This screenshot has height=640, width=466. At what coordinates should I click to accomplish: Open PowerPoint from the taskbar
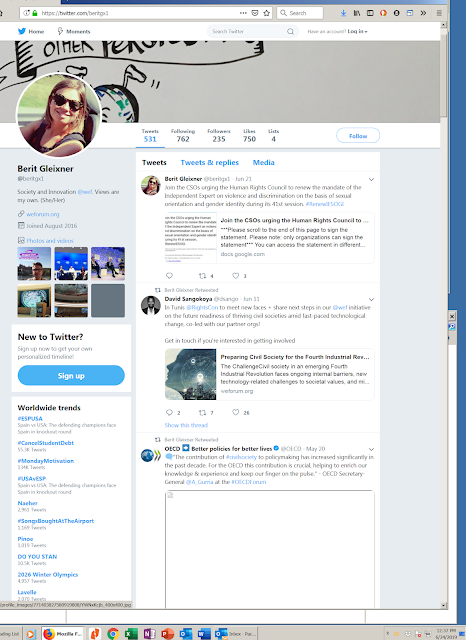click(x=167, y=634)
